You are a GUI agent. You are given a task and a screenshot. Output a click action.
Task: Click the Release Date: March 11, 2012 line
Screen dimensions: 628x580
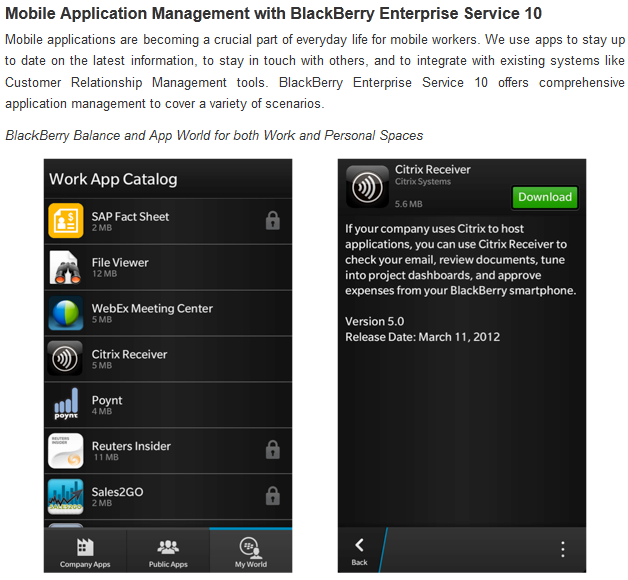(423, 337)
